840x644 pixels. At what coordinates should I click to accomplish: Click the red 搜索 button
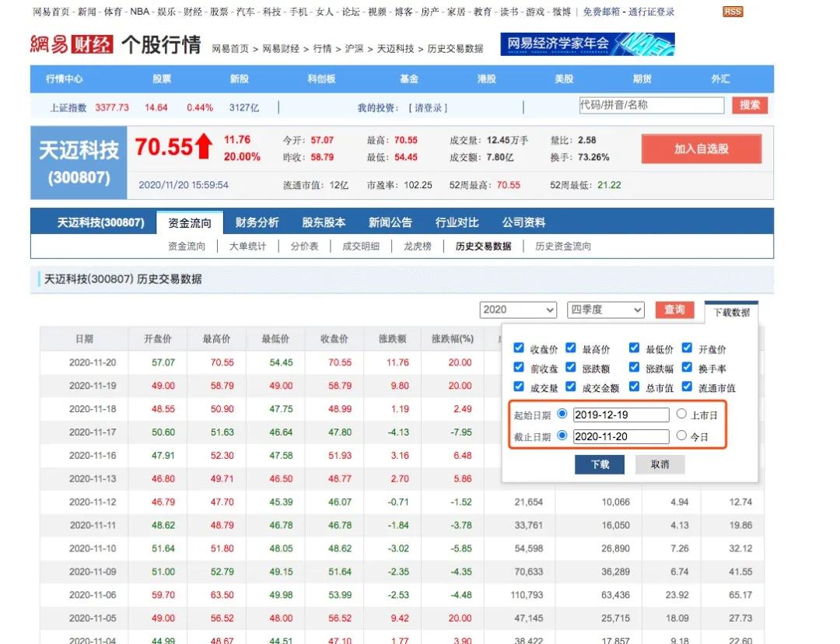tap(750, 105)
